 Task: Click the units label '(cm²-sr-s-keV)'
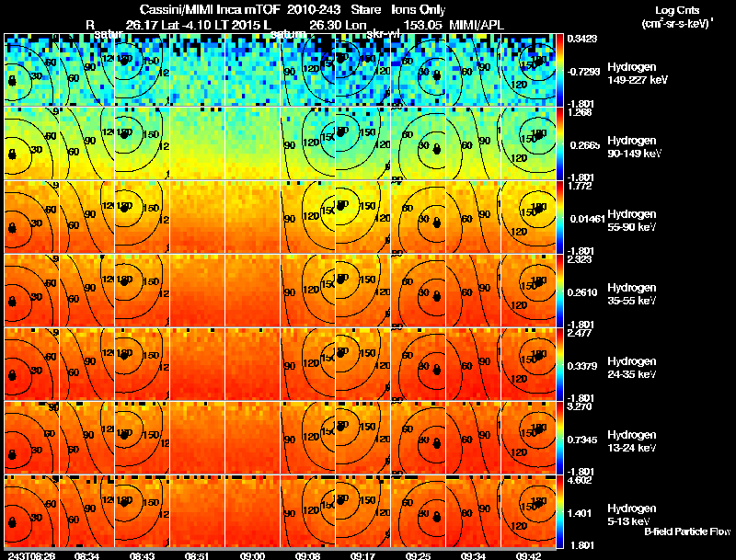tap(676, 23)
